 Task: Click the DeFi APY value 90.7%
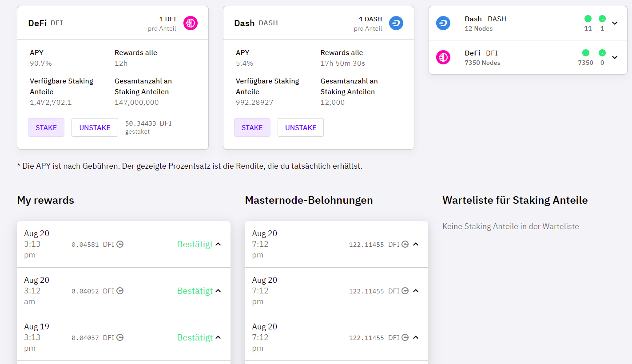(41, 63)
